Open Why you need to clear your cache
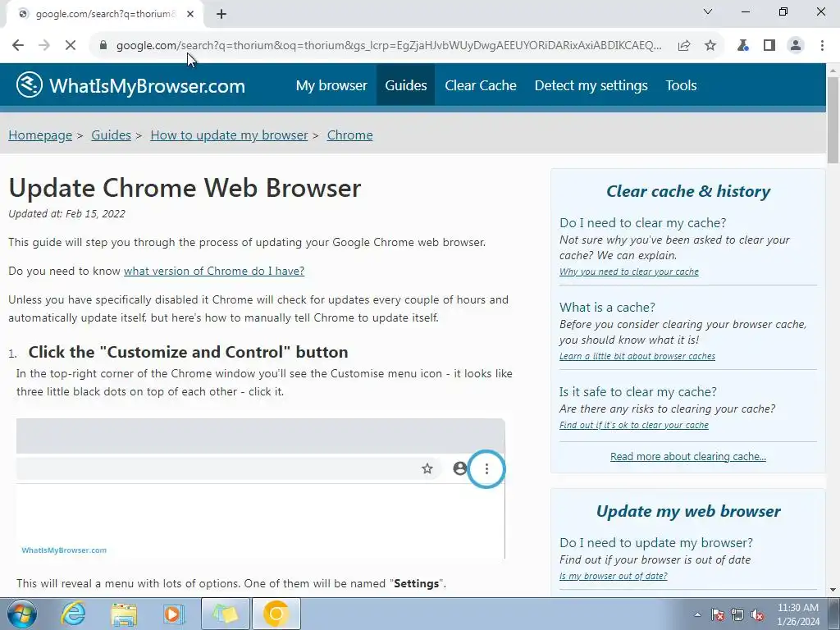This screenshot has height=630, width=840. click(629, 272)
